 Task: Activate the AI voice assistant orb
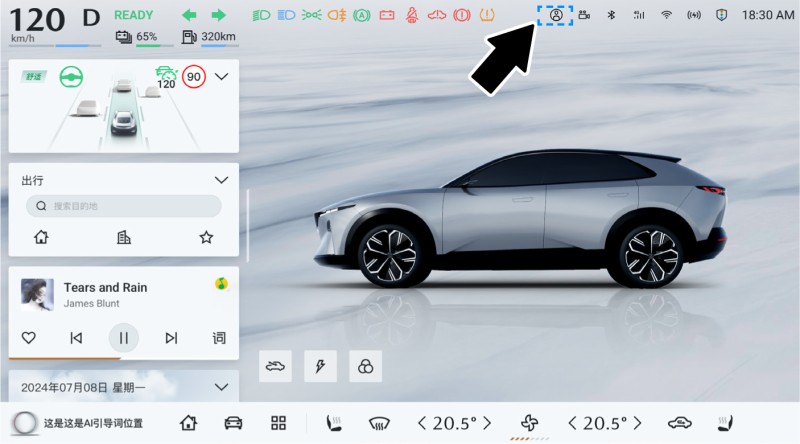pyautogui.click(x=24, y=423)
